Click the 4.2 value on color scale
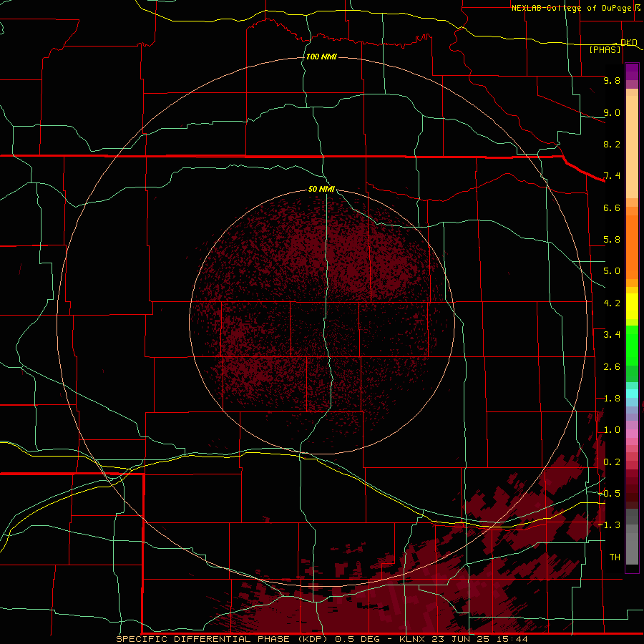The height and width of the screenshot is (644, 644). [612, 303]
